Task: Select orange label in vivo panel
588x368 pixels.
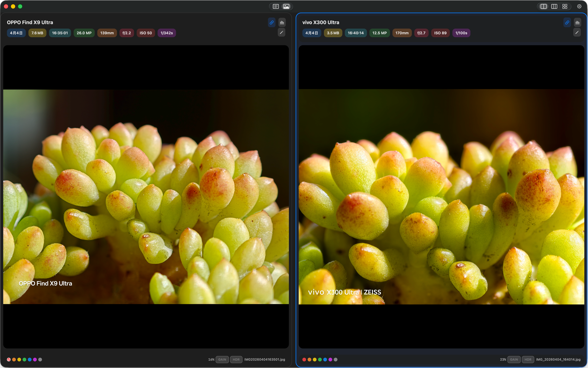Action: point(309,359)
